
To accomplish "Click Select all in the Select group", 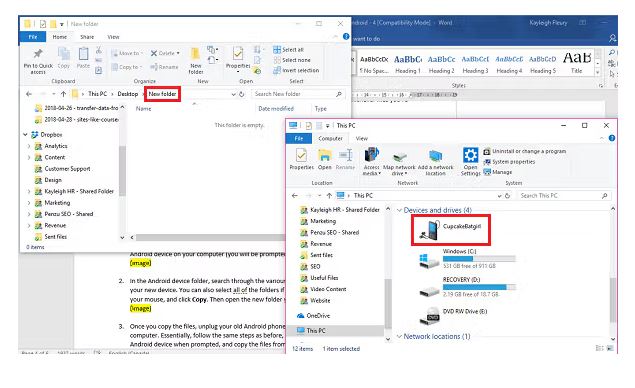I will point(288,49).
